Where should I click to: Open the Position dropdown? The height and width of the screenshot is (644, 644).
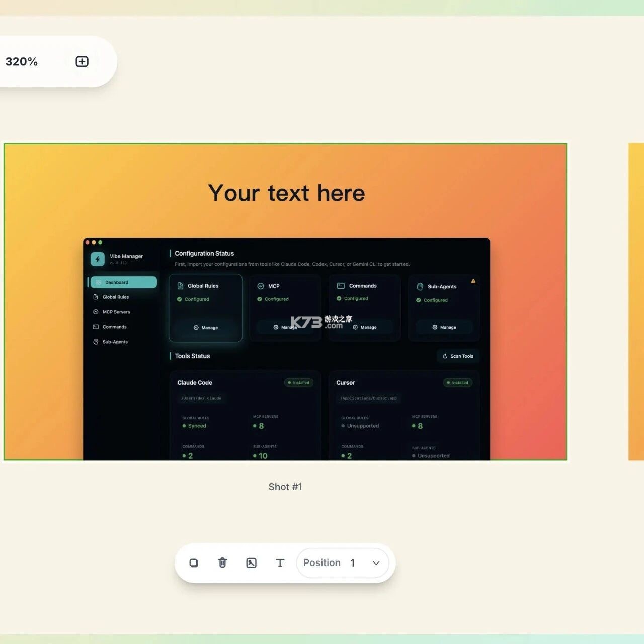click(343, 562)
